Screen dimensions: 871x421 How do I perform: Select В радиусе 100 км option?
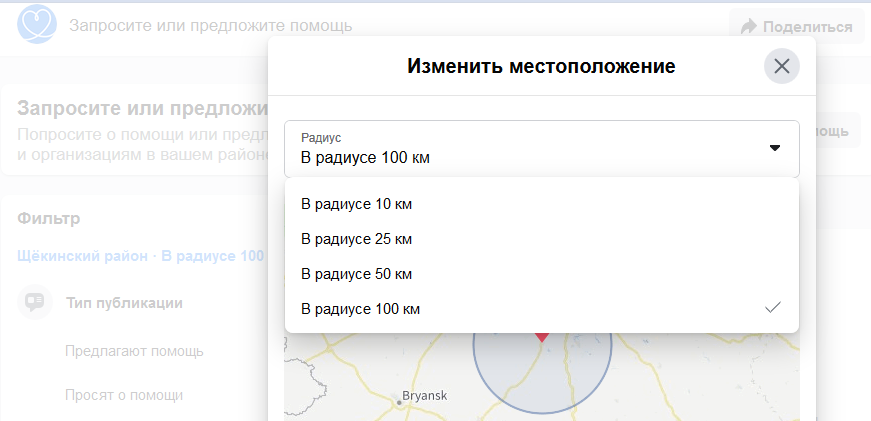coord(542,309)
